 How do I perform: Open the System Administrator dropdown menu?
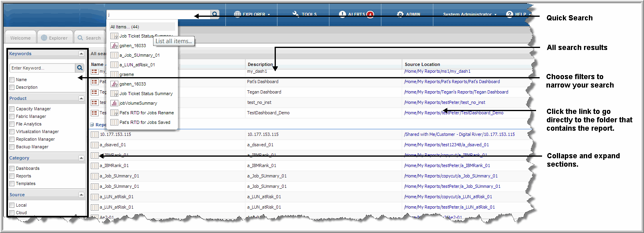[470, 14]
